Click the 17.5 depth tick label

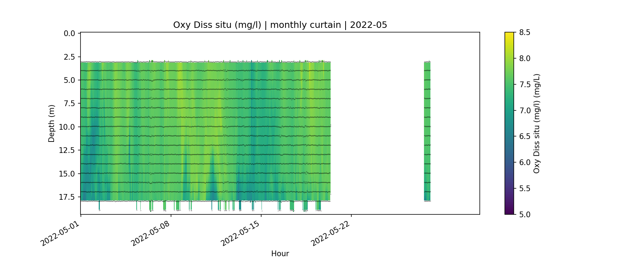pos(67,197)
